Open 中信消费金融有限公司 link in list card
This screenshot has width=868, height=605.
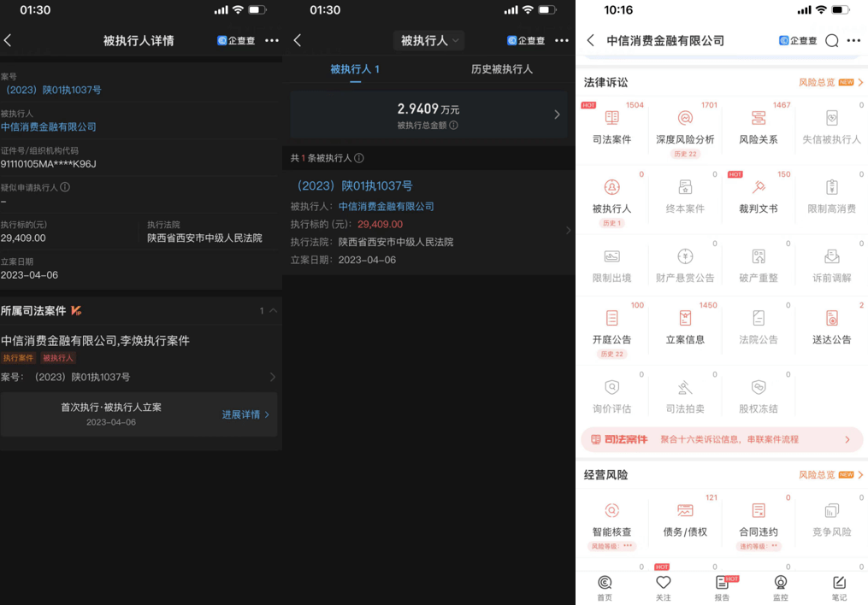(387, 206)
